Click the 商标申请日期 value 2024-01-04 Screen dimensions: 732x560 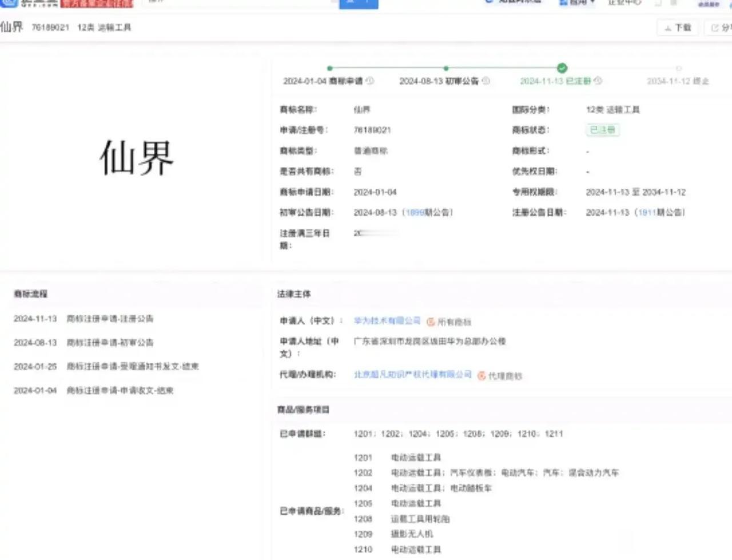tap(375, 192)
